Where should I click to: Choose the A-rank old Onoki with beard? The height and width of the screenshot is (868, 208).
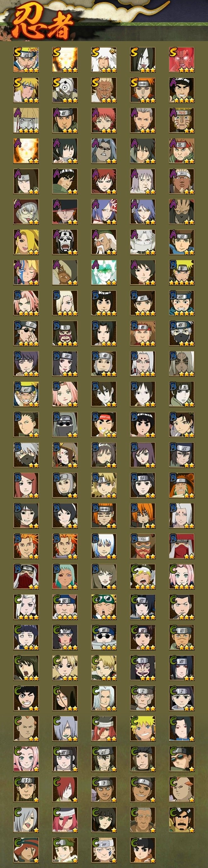tap(104, 242)
